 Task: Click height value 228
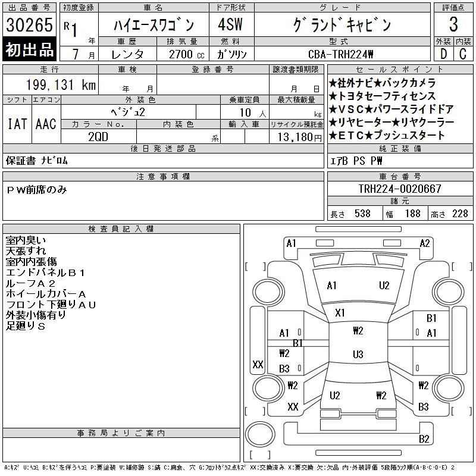coord(460,214)
